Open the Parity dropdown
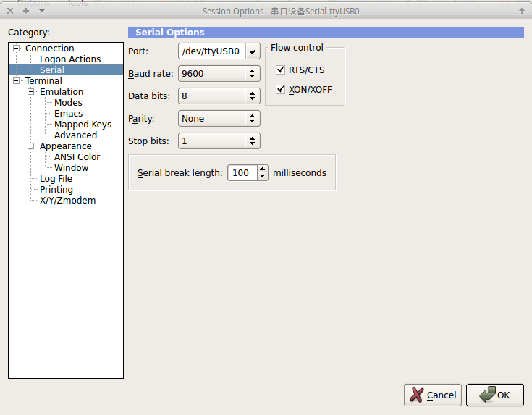 point(219,119)
